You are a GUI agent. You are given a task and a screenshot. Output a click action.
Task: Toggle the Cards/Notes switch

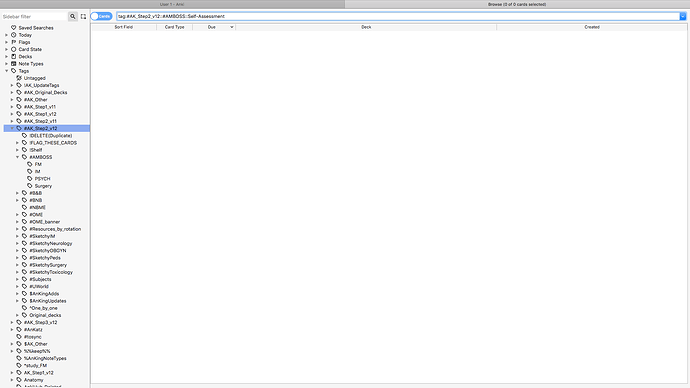(101, 16)
